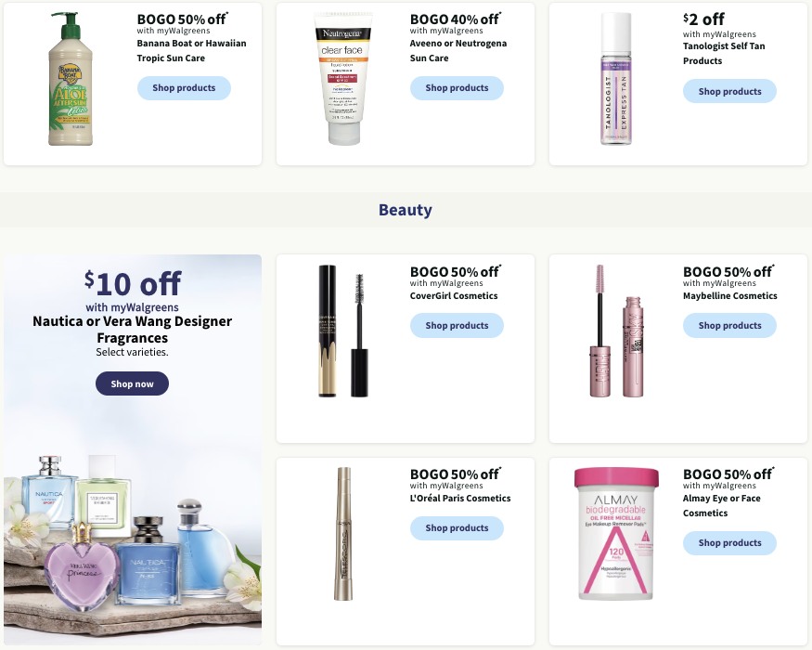Screen dimensions: 812x650
Task: Open the Maybelline Cosmetics title link
Action: (x=729, y=296)
